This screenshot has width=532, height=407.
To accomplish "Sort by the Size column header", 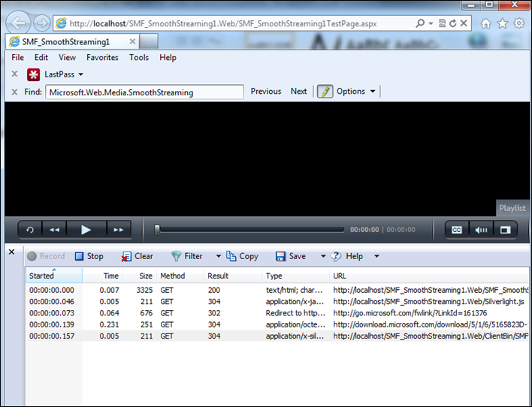I will pos(140,276).
